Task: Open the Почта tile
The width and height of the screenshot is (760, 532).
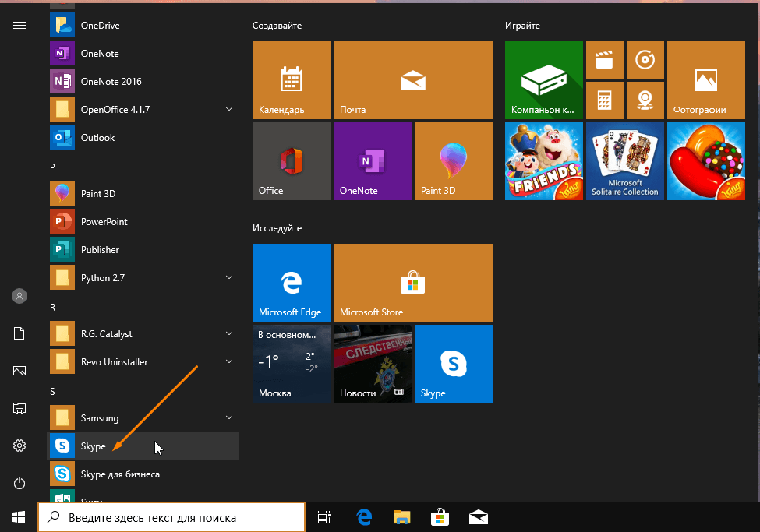Action: point(413,80)
